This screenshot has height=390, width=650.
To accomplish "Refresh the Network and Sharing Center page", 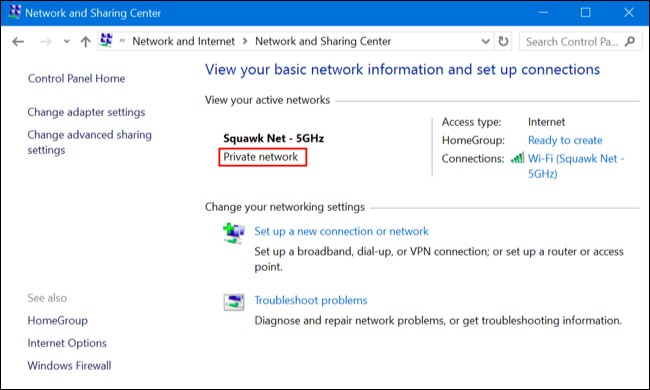I will tap(503, 41).
